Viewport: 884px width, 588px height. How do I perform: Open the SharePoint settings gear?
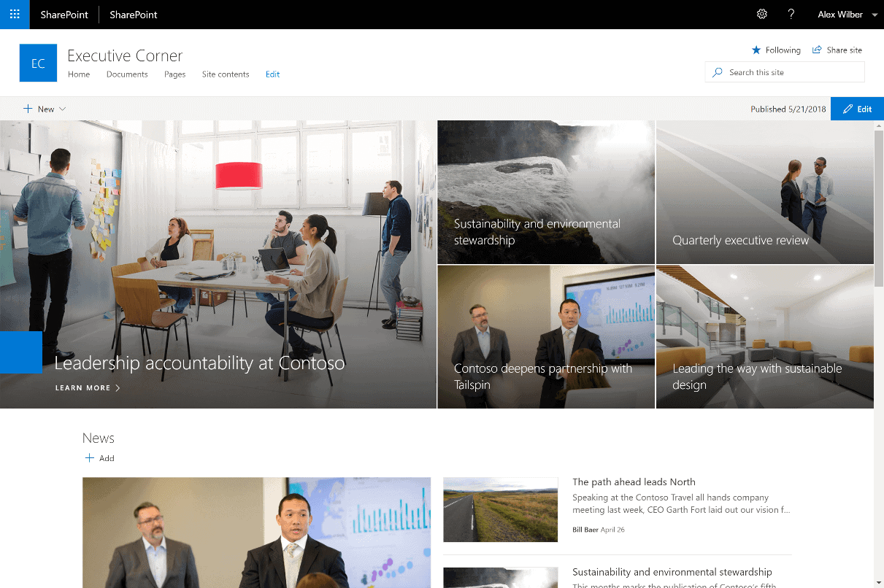pos(762,14)
